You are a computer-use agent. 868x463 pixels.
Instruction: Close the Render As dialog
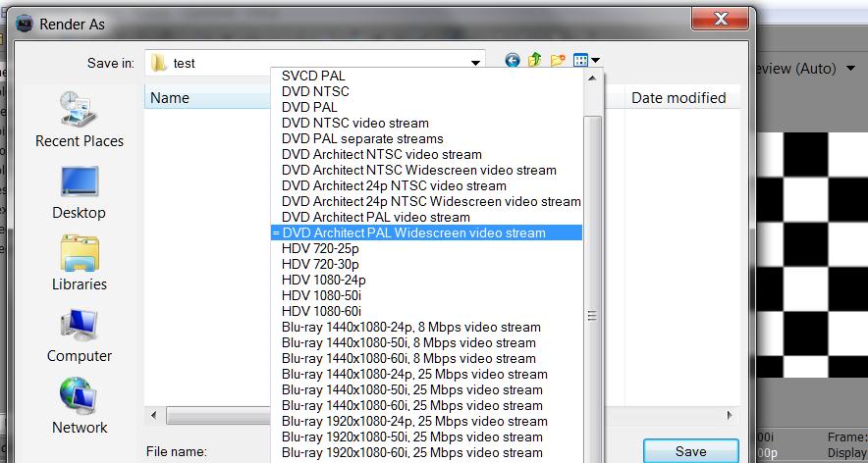click(720, 20)
